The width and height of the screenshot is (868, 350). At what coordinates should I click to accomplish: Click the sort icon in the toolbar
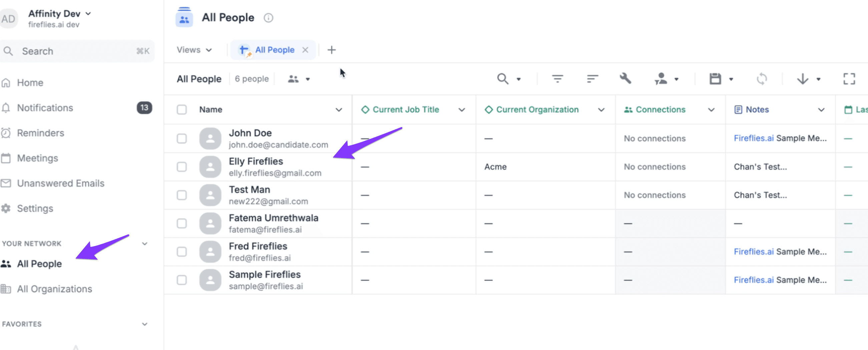point(592,79)
